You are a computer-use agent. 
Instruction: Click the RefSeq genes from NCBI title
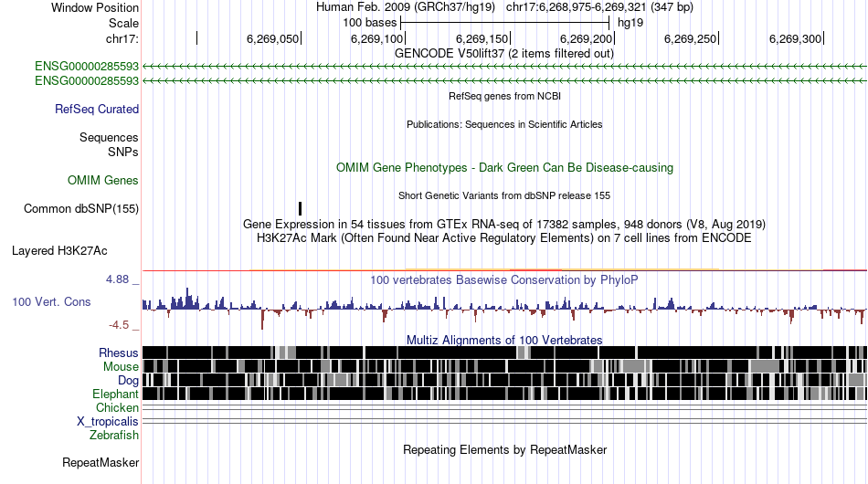pos(504,96)
